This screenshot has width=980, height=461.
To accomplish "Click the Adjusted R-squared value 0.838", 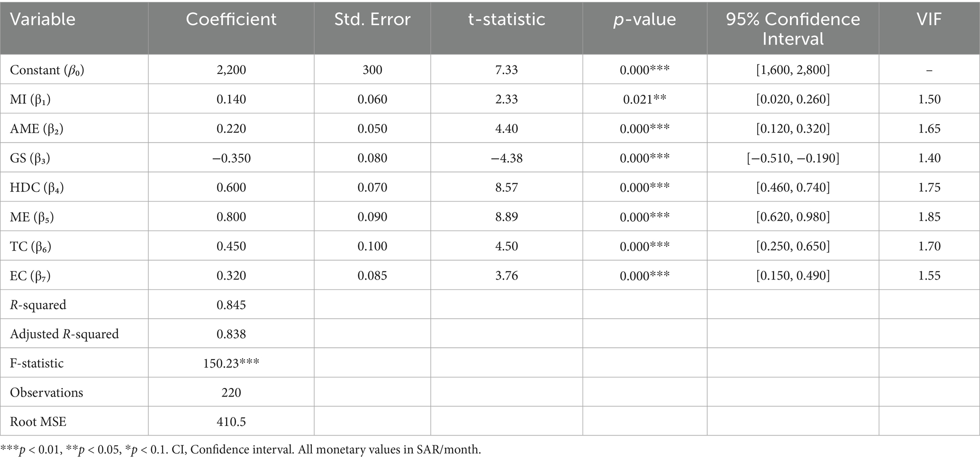I will 231,334.
